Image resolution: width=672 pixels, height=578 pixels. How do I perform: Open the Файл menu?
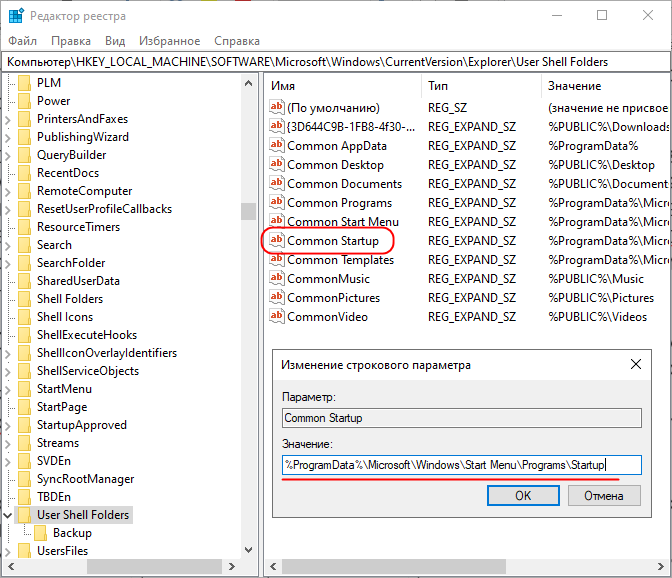point(23,41)
